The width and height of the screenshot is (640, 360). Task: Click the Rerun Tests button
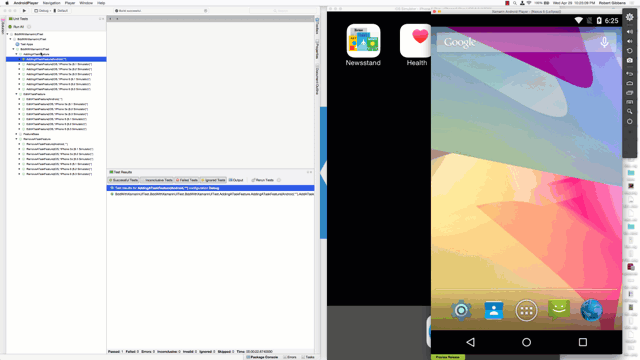click(x=262, y=180)
